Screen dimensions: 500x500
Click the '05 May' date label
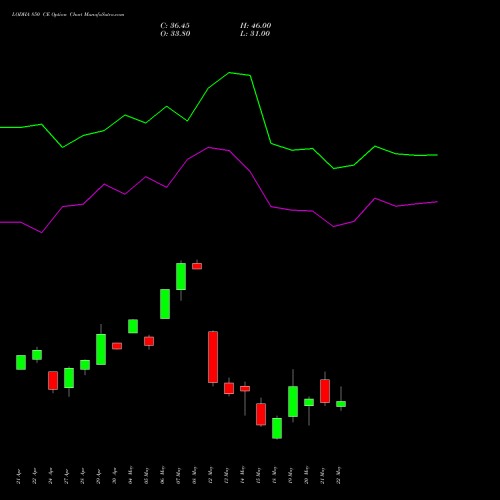coord(147,475)
